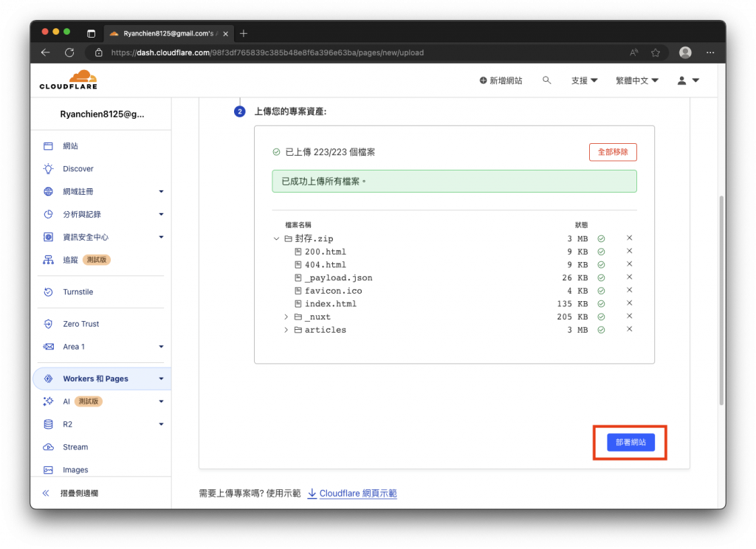
Task: Click the green check status for favicon.ico
Action: coord(601,291)
